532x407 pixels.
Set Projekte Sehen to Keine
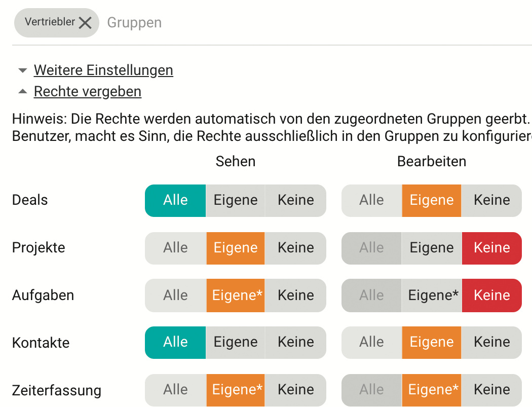click(x=296, y=248)
